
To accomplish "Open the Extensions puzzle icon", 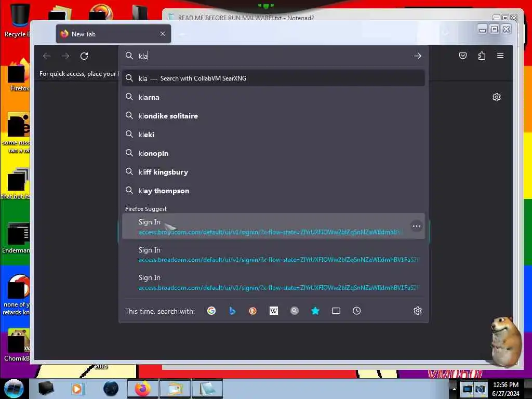I will pyautogui.click(x=482, y=56).
